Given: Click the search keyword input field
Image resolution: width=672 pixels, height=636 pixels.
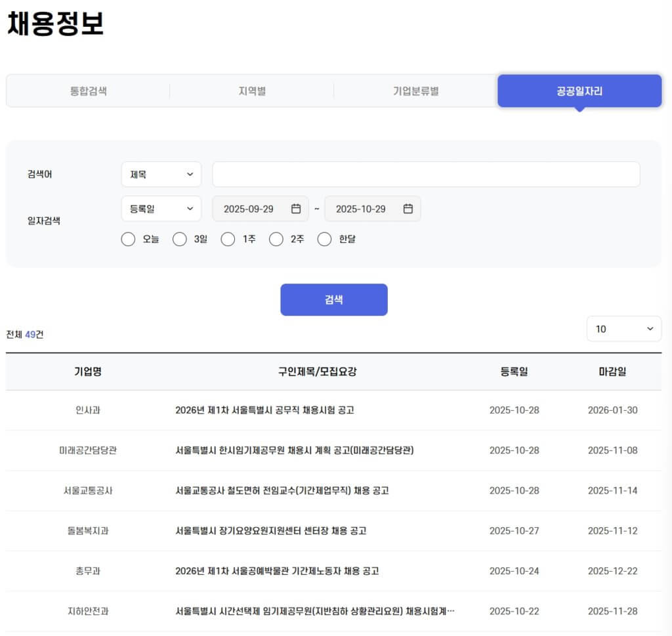Looking at the screenshot, I should click(426, 174).
